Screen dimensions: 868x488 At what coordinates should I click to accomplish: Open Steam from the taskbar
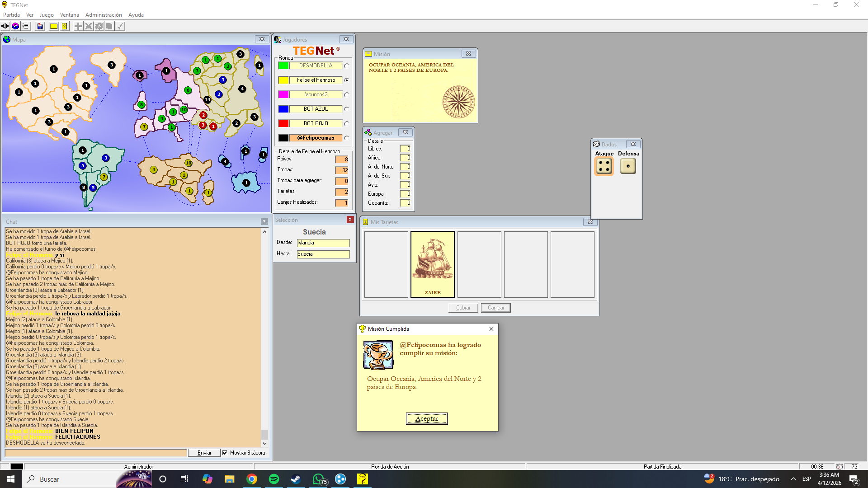(x=296, y=479)
